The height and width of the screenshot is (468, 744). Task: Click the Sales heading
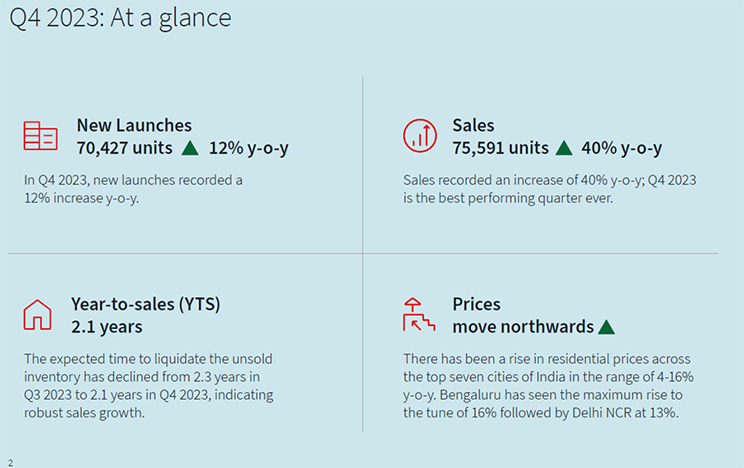[x=473, y=125]
